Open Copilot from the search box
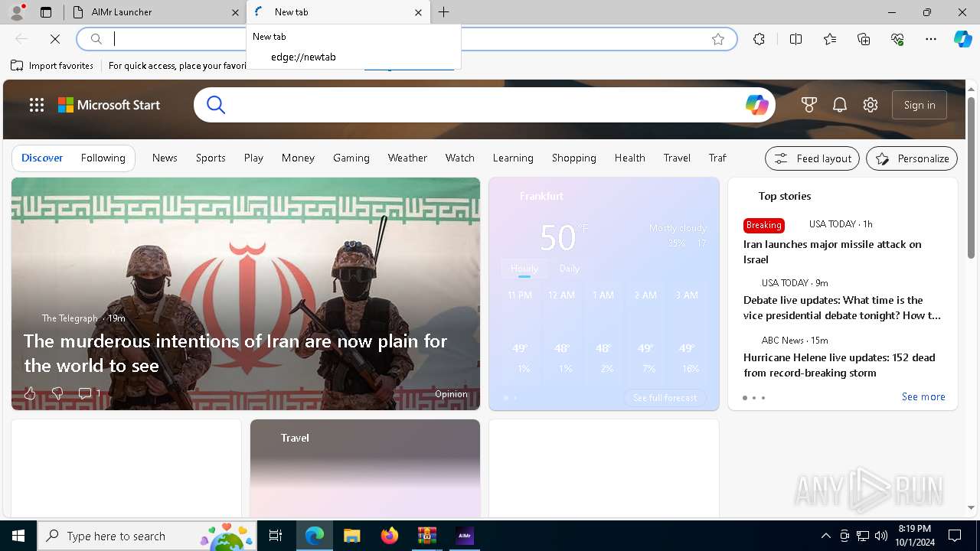Viewport: 980px width, 551px height. click(756, 105)
